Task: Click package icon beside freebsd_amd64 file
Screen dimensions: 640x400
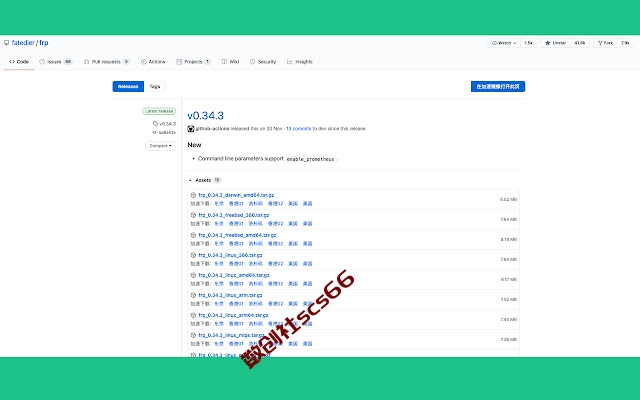Action: (193, 235)
